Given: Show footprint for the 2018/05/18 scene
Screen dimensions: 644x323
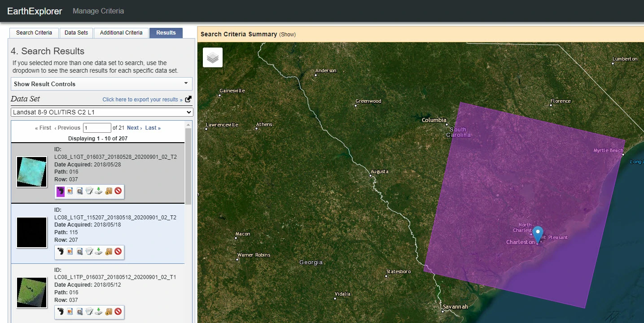Looking at the screenshot, I should [61, 252].
